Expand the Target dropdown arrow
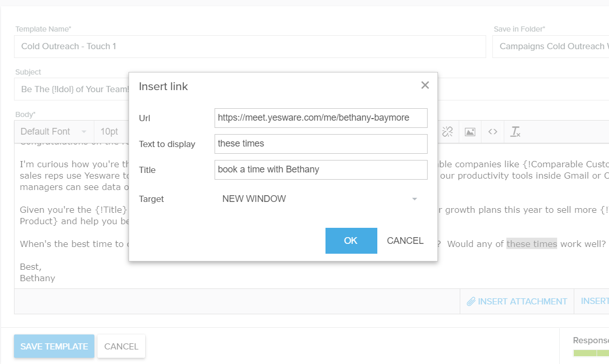 [x=414, y=199]
